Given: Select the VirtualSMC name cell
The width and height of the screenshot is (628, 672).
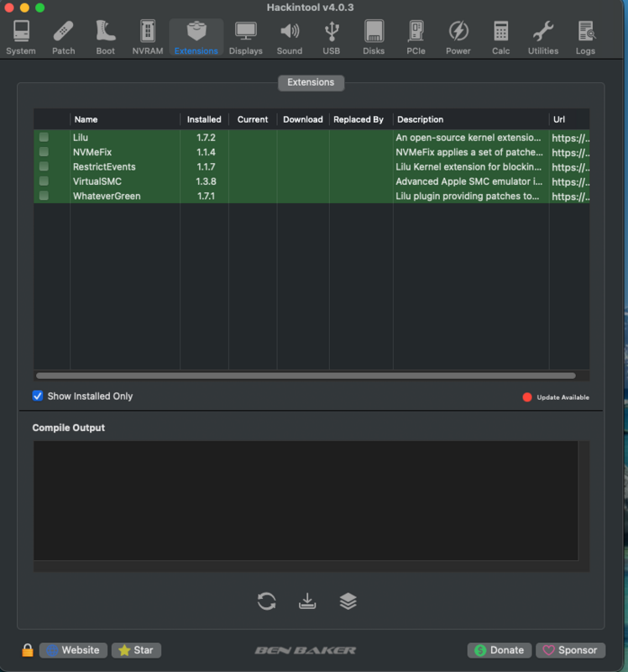Looking at the screenshot, I should [x=97, y=181].
